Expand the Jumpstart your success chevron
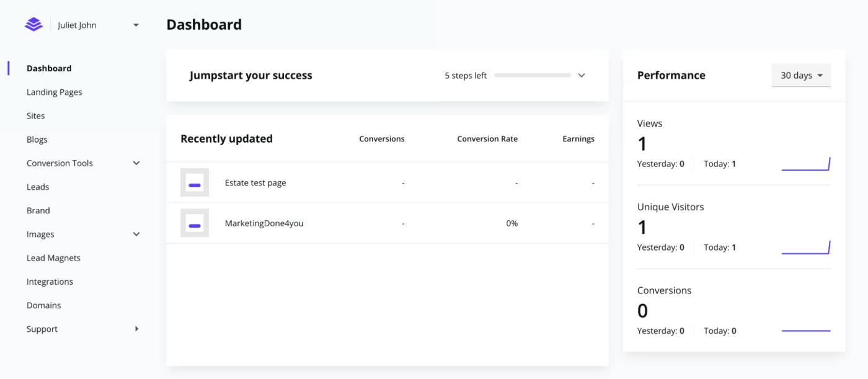868x379 pixels. 582,76
